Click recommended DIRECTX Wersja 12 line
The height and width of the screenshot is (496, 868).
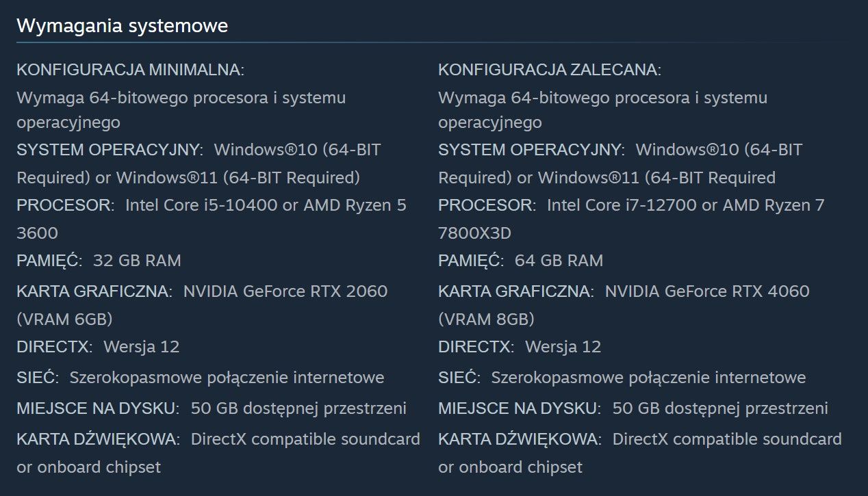tap(520, 347)
